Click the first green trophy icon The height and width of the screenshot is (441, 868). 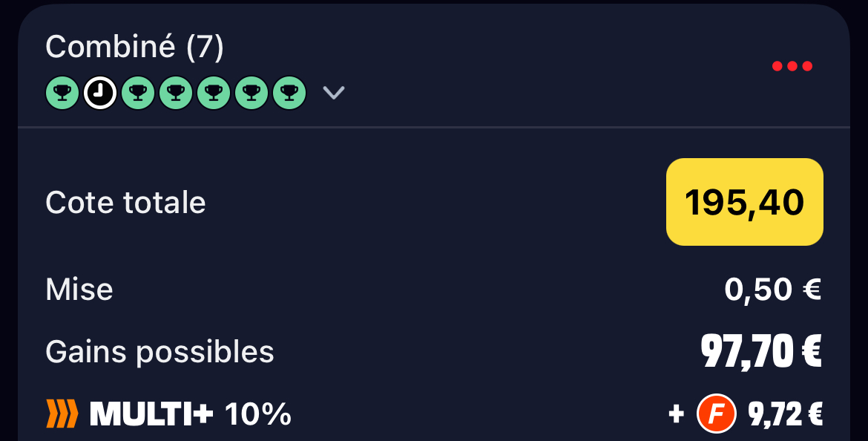point(62,93)
